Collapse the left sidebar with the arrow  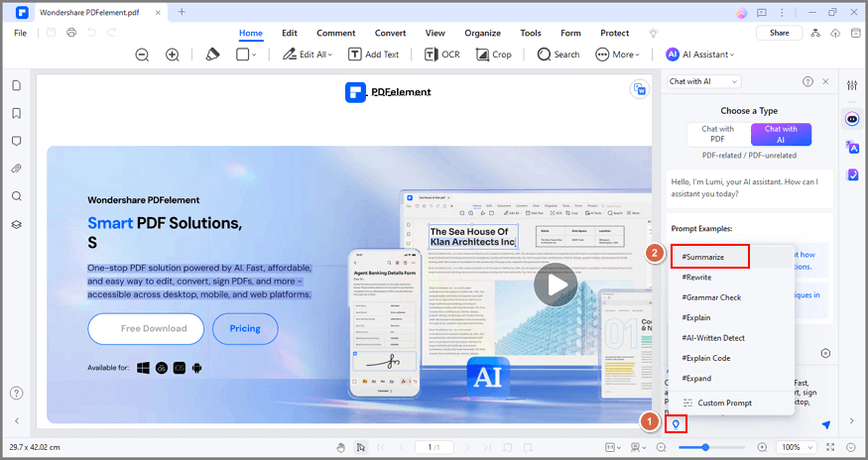pos(17,420)
